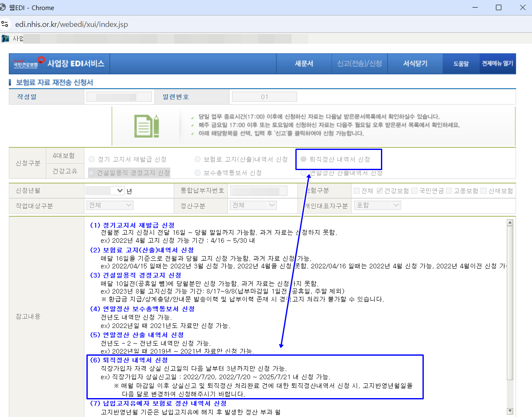The image size is (532, 417).
Task: Open the 작업대상구분 dropdown
Action: (x=110, y=205)
